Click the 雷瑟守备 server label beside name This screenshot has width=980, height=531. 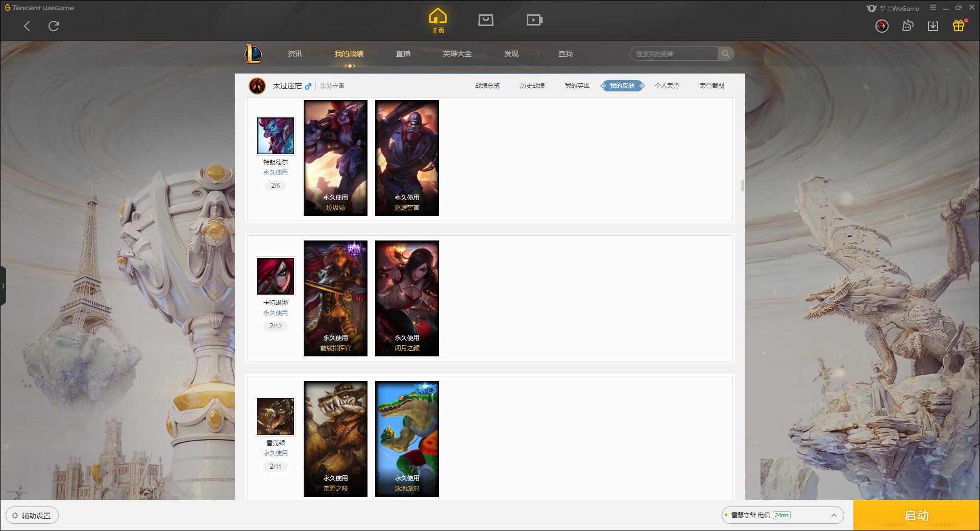(x=332, y=86)
